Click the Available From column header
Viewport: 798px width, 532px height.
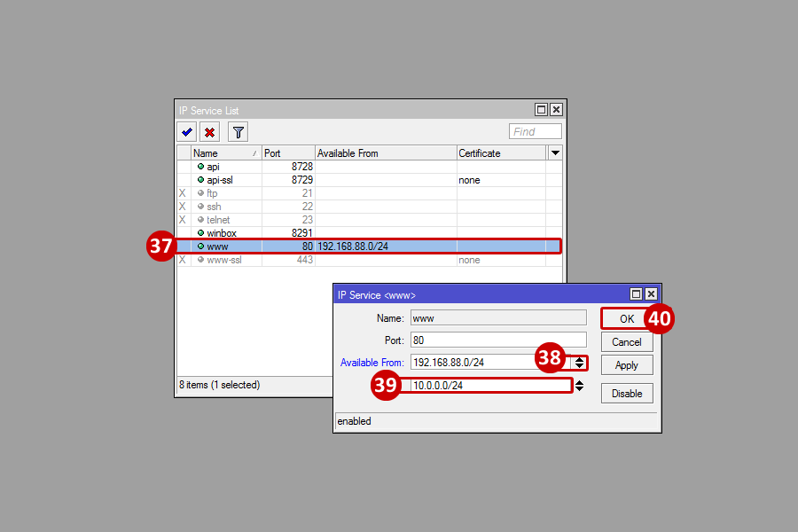click(x=386, y=153)
